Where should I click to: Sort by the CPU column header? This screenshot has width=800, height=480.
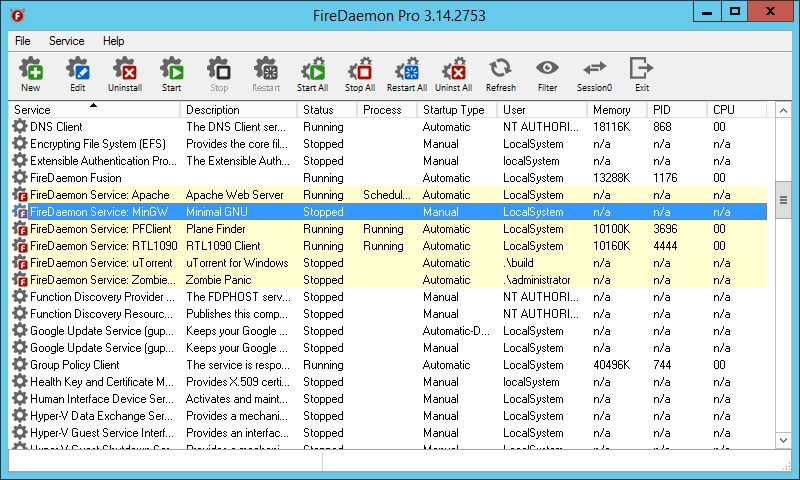pos(737,110)
